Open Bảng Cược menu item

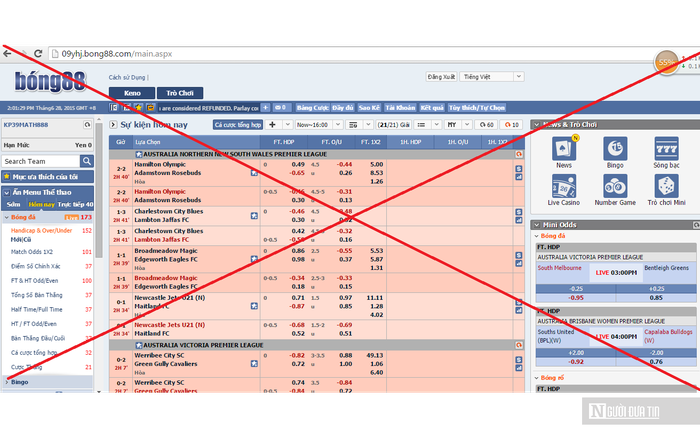click(x=312, y=108)
